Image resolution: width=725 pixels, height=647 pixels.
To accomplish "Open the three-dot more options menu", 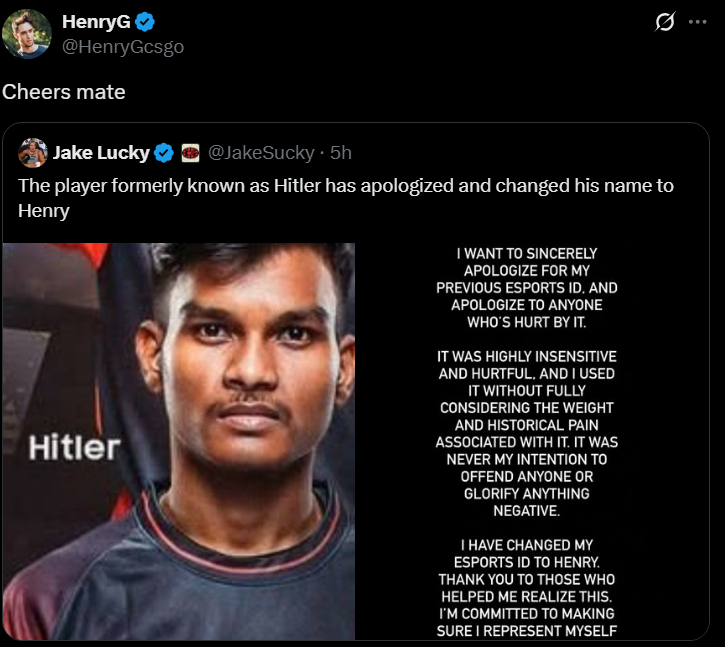I will [x=697, y=22].
